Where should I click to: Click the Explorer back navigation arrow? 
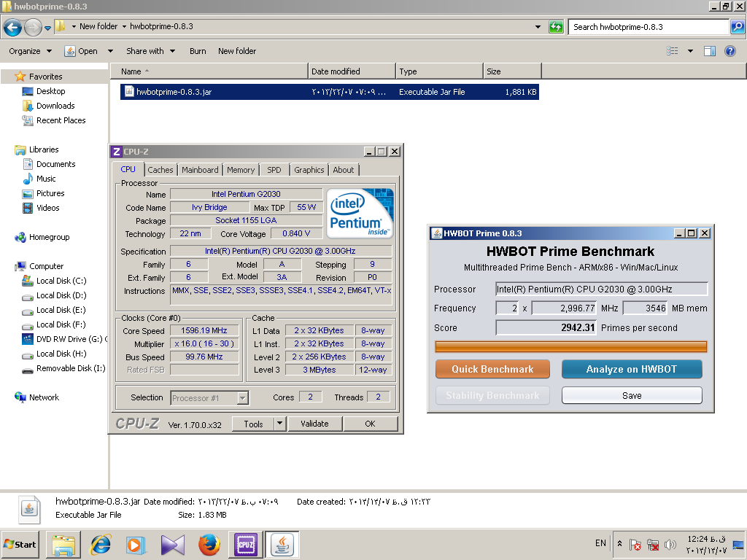[13, 27]
